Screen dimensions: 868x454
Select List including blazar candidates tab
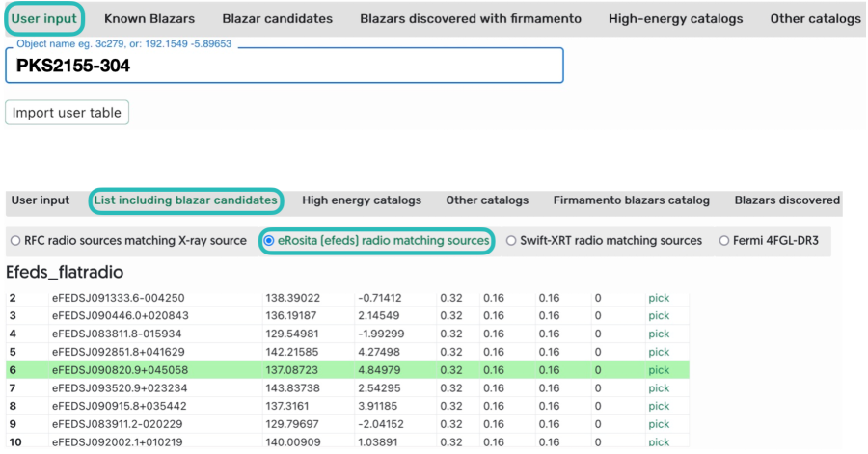coord(186,200)
